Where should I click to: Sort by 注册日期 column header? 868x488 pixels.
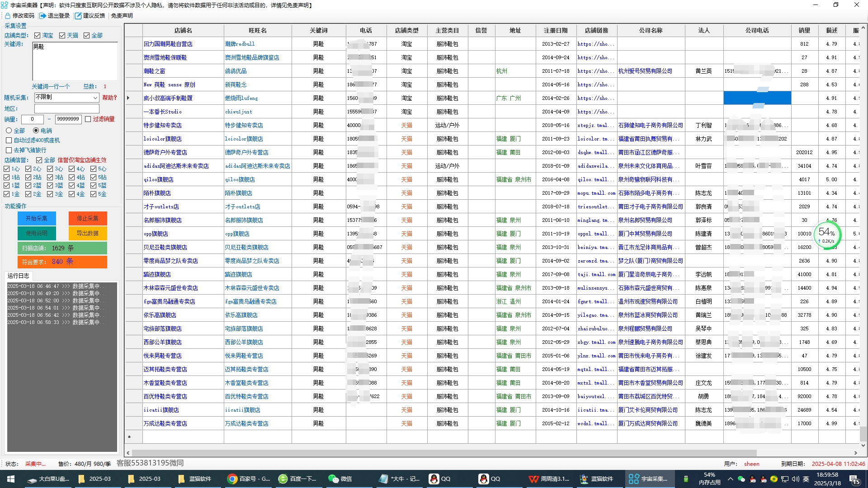click(x=556, y=30)
